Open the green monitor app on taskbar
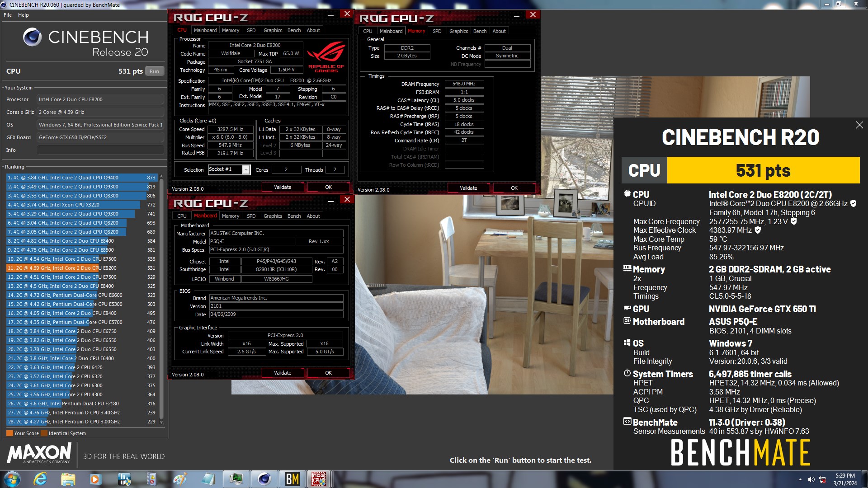The image size is (868, 488). 236,479
